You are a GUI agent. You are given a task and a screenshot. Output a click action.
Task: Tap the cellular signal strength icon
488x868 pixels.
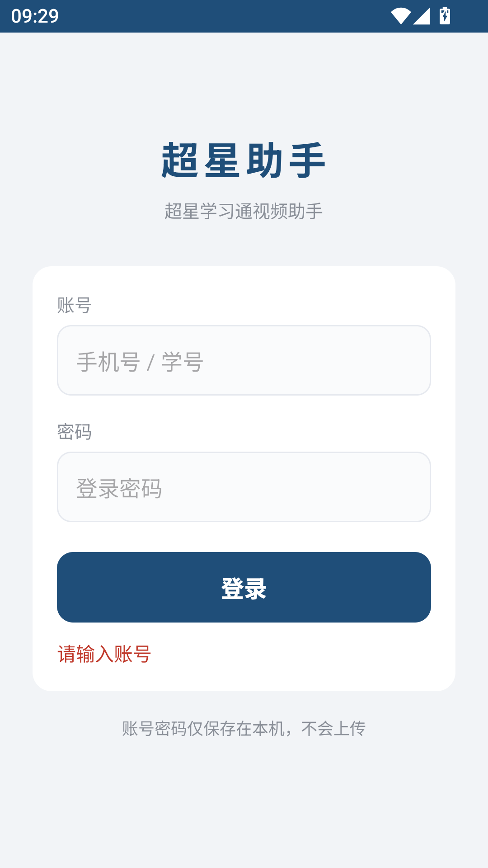tap(422, 16)
